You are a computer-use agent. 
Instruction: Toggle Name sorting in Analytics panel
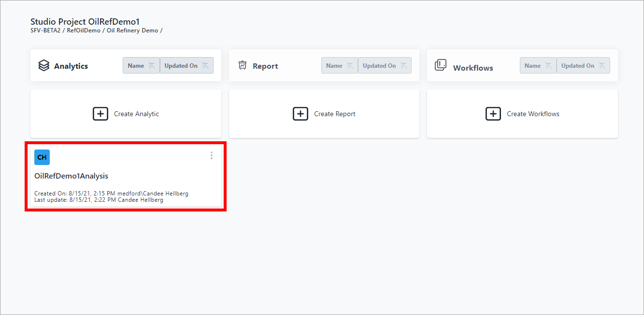141,65
